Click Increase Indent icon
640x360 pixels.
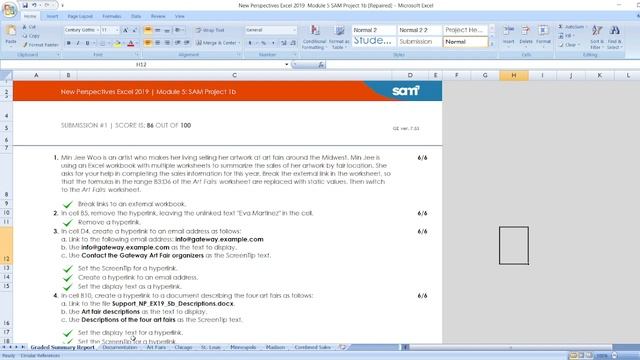pos(187,43)
